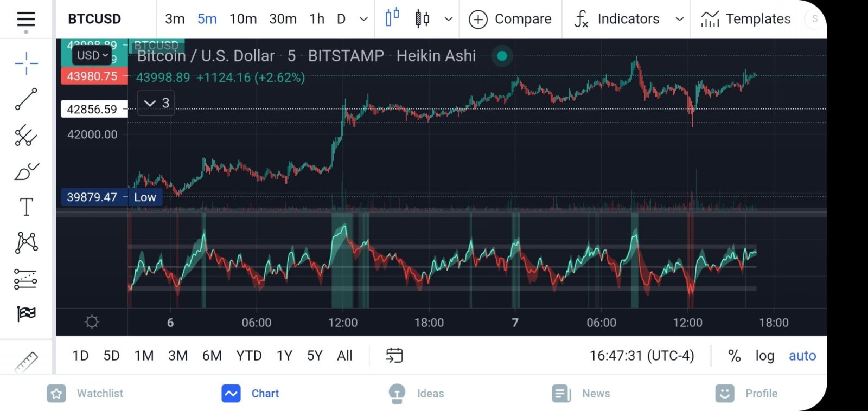The height and width of the screenshot is (411, 868).
Task: Open the hamburger main menu
Action: (x=26, y=20)
